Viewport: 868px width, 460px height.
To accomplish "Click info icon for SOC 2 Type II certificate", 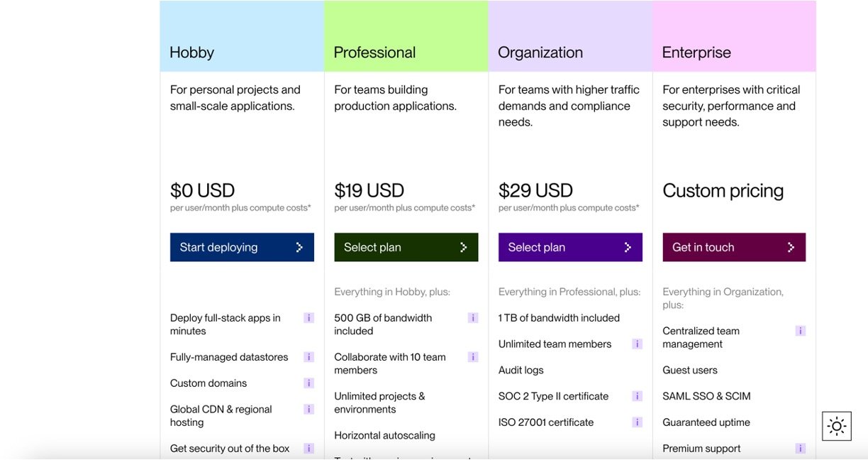I will tap(638, 396).
